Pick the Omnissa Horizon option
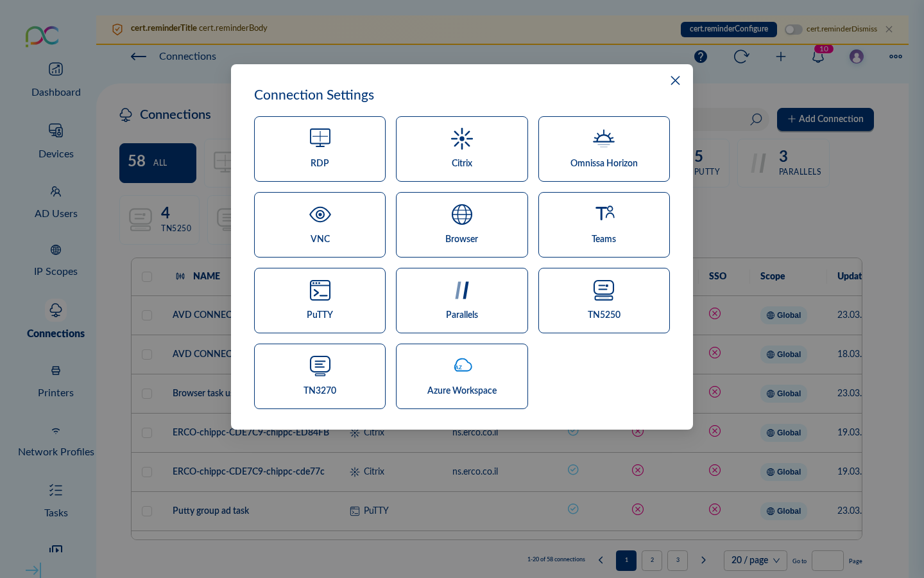This screenshot has height=578, width=924. click(x=603, y=149)
